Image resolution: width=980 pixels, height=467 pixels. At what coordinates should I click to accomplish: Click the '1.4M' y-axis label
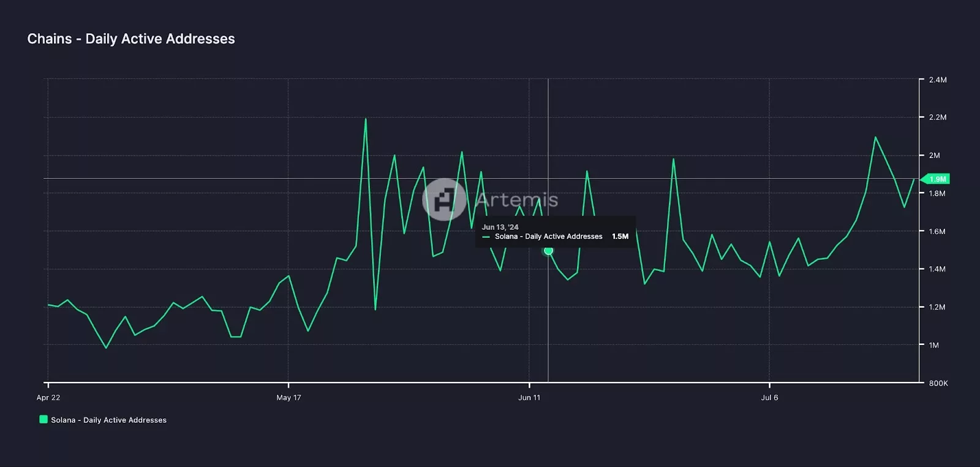(x=937, y=268)
